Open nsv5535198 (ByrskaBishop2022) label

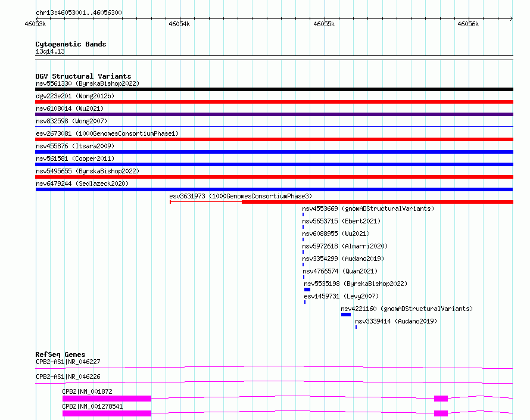click(x=356, y=284)
